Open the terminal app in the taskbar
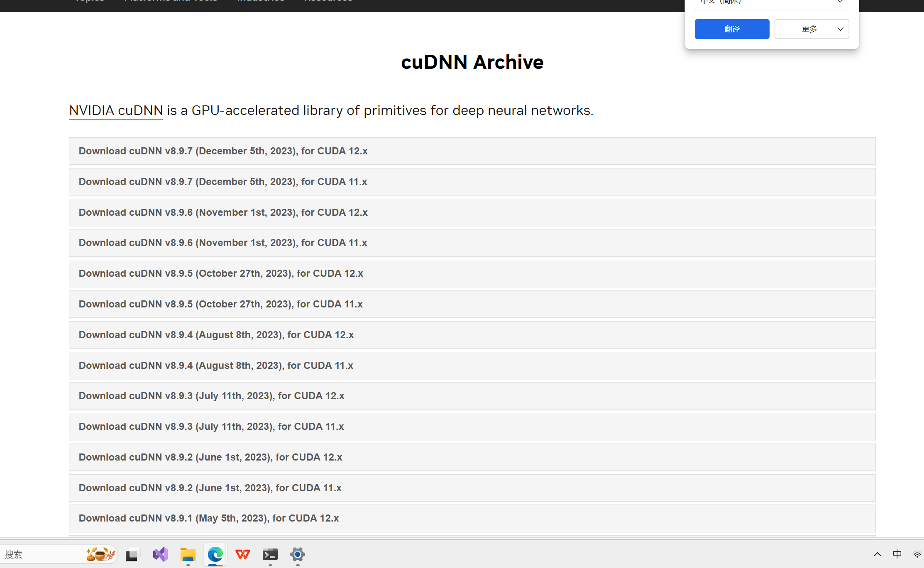The height and width of the screenshot is (568, 924). click(270, 554)
